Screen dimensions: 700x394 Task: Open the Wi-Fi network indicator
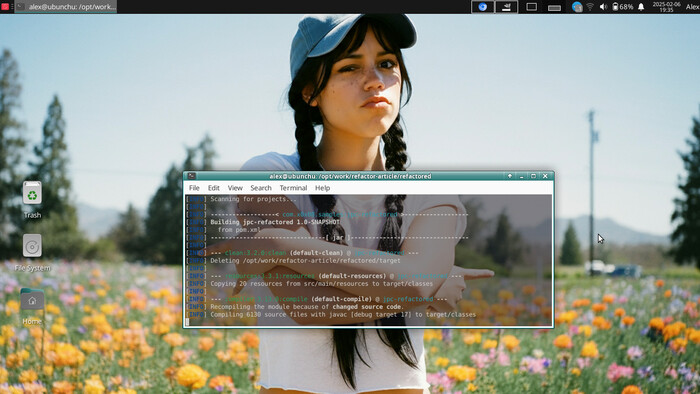590,7
